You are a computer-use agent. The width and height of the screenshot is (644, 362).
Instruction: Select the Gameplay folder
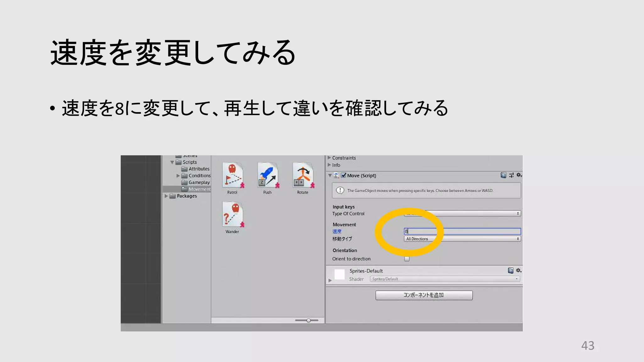point(199,182)
